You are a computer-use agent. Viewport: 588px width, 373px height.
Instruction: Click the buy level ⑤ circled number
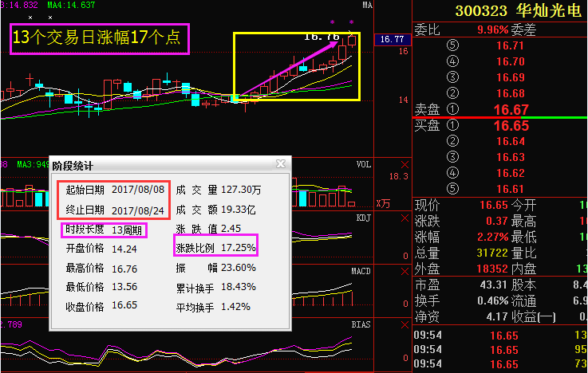tap(454, 188)
